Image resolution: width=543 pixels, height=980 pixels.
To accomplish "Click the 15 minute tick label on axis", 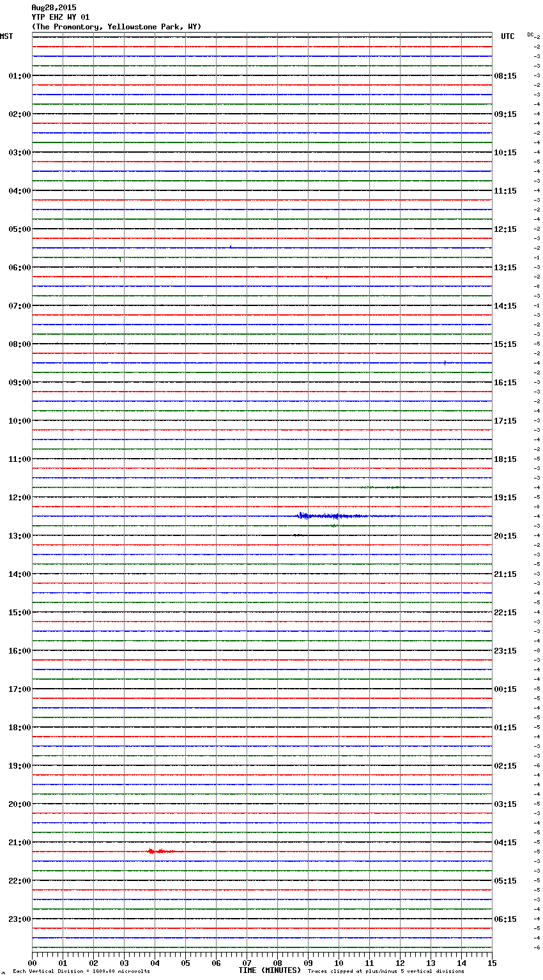I will 491,963.
